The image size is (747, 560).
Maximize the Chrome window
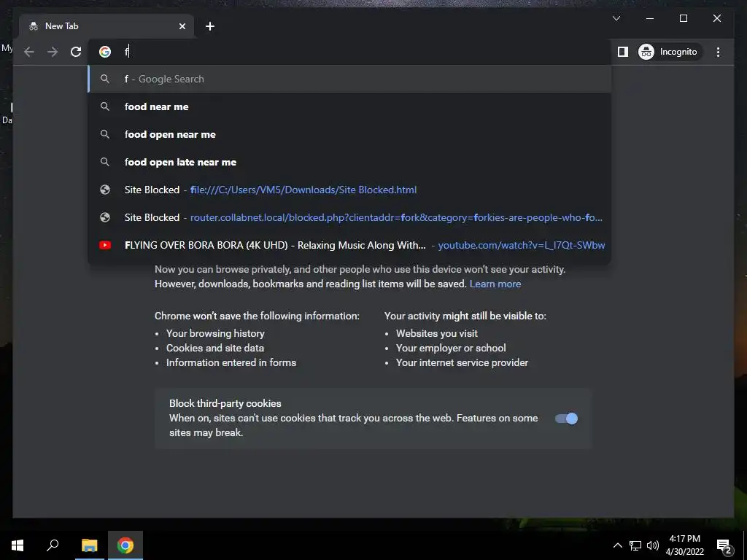(683, 18)
